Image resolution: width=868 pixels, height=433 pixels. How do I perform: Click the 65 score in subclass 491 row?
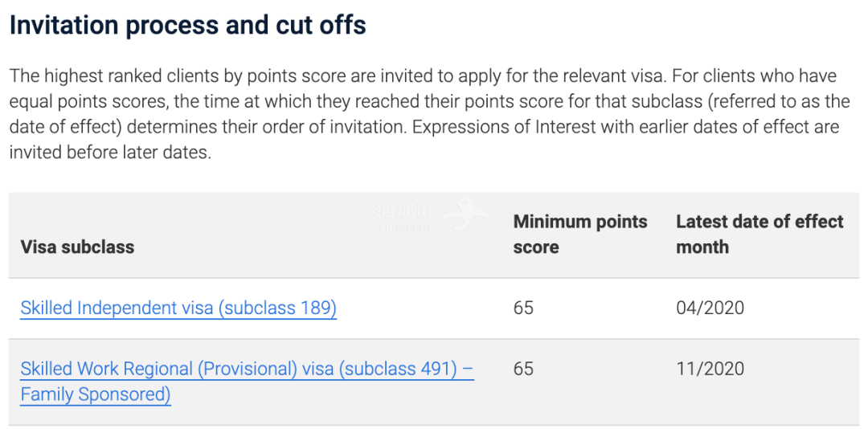[523, 369]
